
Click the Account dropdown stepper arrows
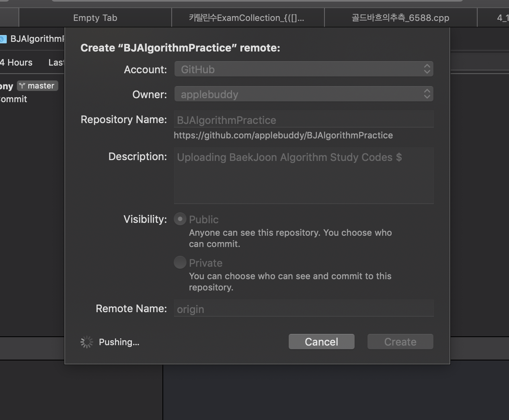point(427,69)
